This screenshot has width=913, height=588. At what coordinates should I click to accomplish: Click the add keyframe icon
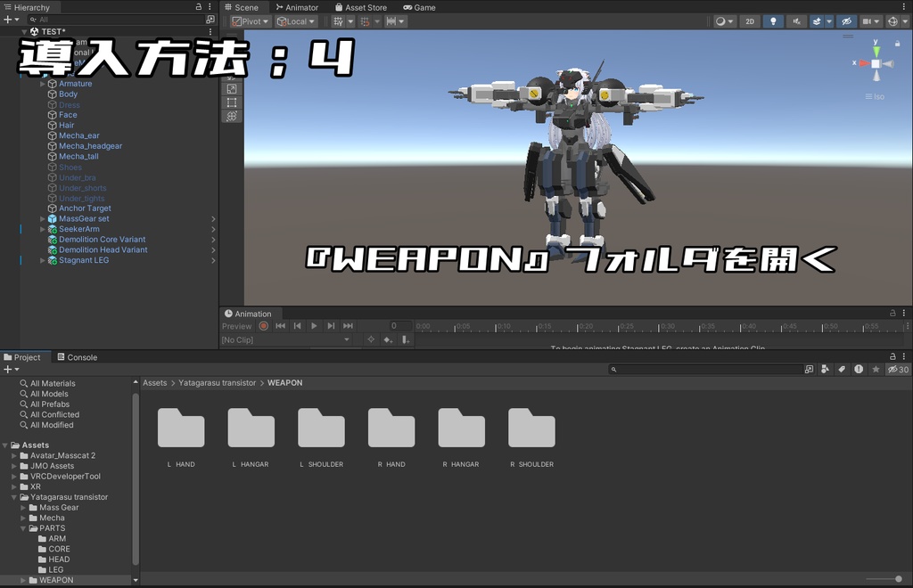[x=388, y=339]
